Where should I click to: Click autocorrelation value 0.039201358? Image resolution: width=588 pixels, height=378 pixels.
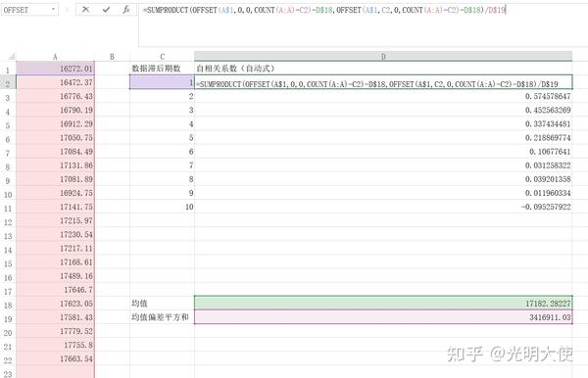pyautogui.click(x=383, y=179)
